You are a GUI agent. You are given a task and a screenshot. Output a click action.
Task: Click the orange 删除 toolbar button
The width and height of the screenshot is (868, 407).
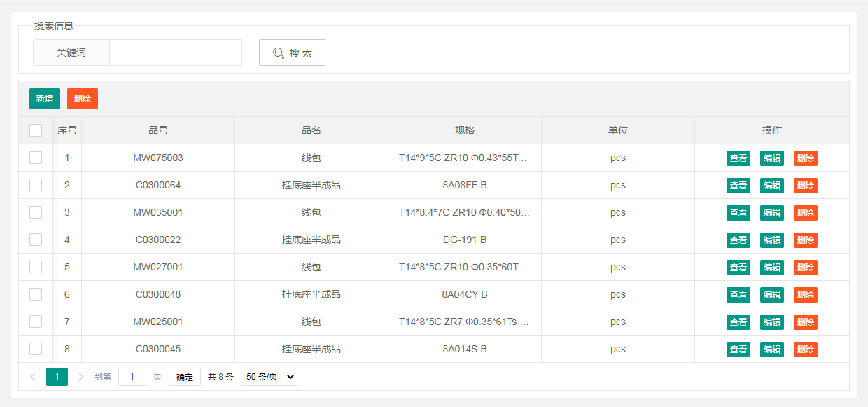point(83,99)
